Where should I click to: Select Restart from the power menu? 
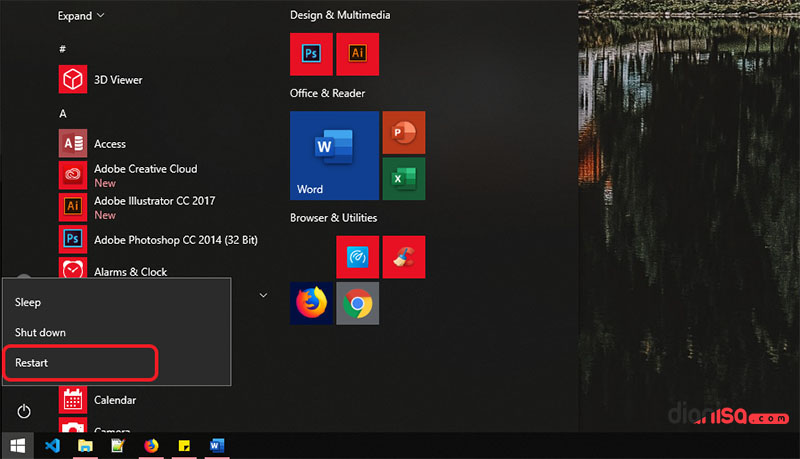(x=80, y=363)
